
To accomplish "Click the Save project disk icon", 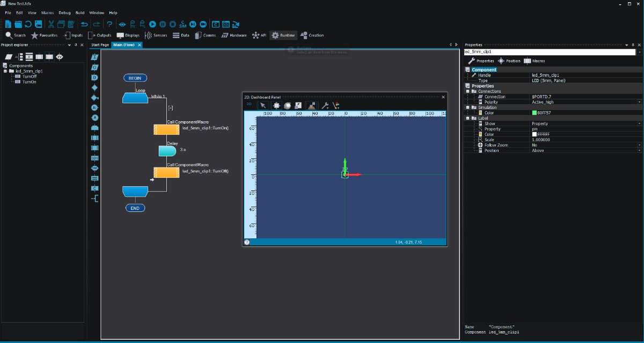I will [38, 24].
